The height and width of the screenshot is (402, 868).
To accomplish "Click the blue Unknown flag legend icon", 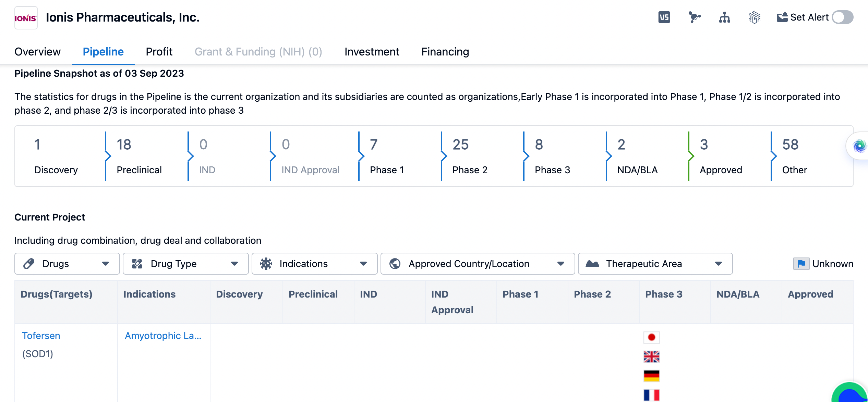I will (x=801, y=264).
